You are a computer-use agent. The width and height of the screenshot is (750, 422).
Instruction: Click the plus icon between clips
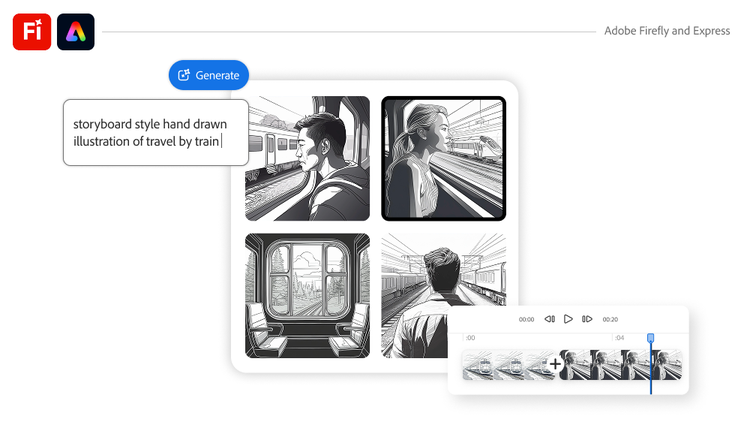(555, 364)
